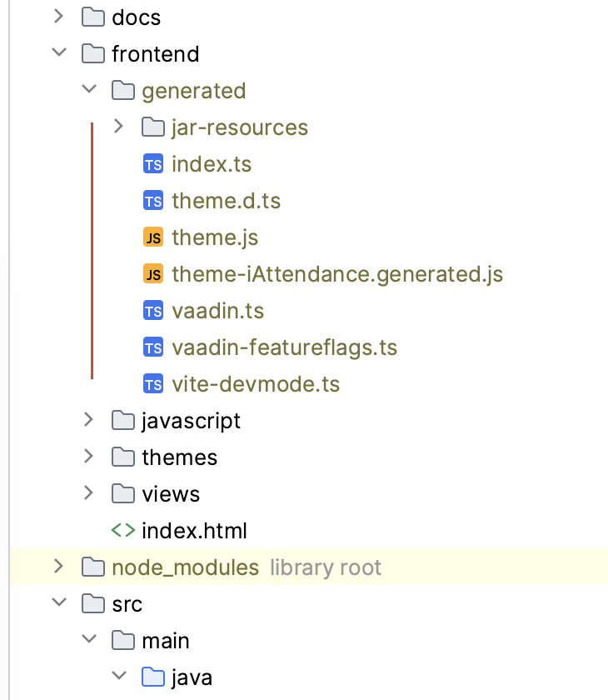Click the jar-resources folder icon
Viewport: 608px width, 700px height.
(x=153, y=127)
